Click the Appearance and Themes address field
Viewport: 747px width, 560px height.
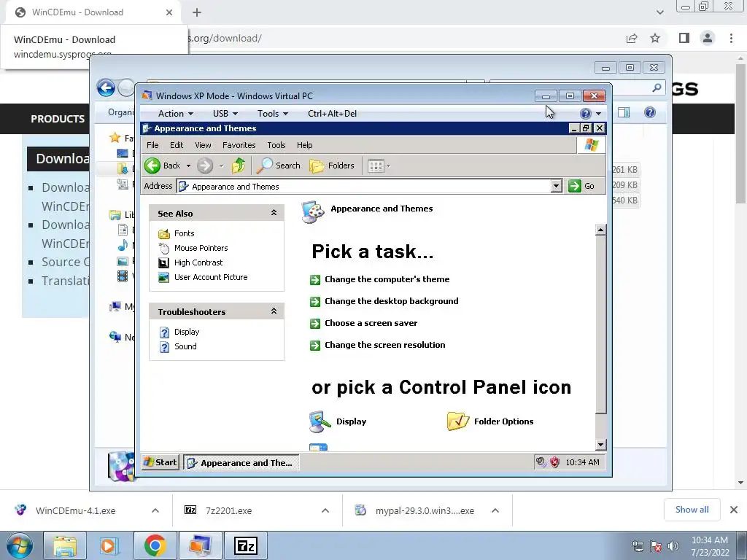tap(363, 186)
